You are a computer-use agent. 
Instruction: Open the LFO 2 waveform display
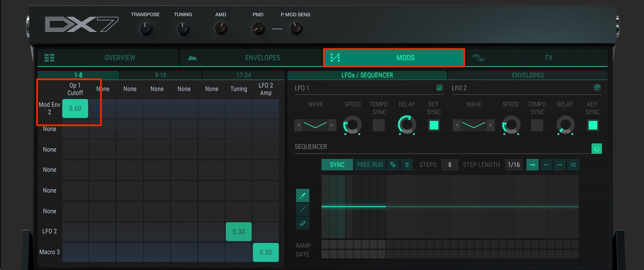tap(473, 125)
